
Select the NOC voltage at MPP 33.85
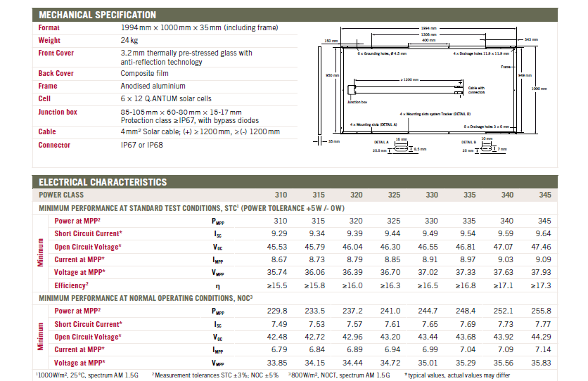(x=277, y=363)
